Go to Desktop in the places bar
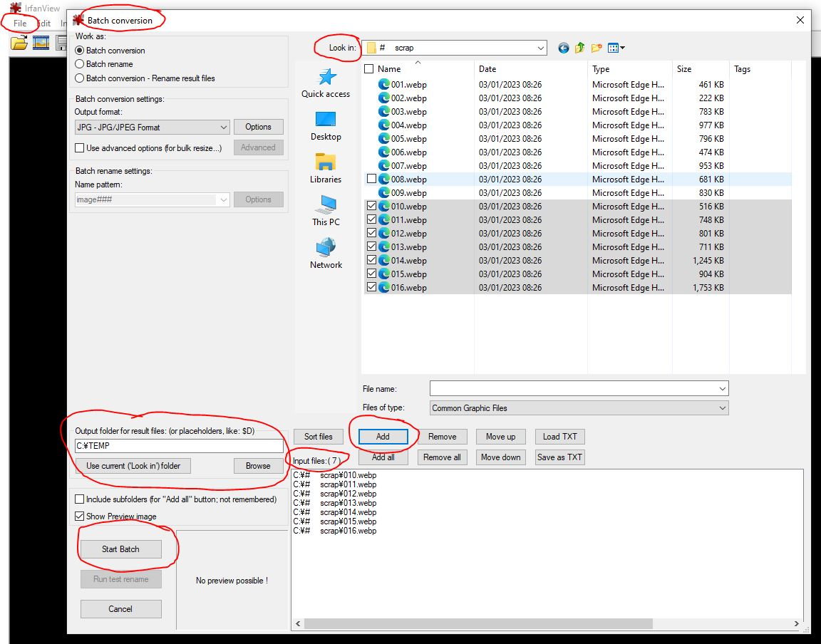Image resolution: width=821 pixels, height=644 pixels. click(x=326, y=126)
